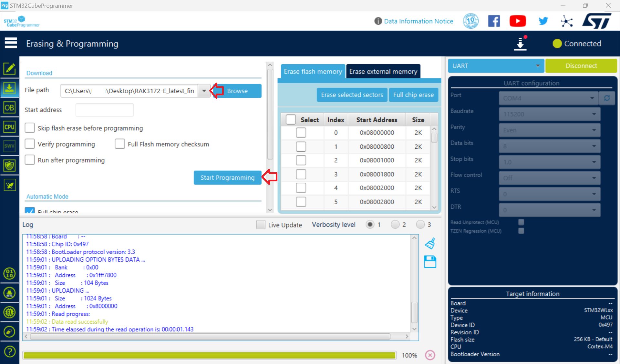Enable Verify programming checkbox
Screen dimensions: 620x364
click(29, 143)
